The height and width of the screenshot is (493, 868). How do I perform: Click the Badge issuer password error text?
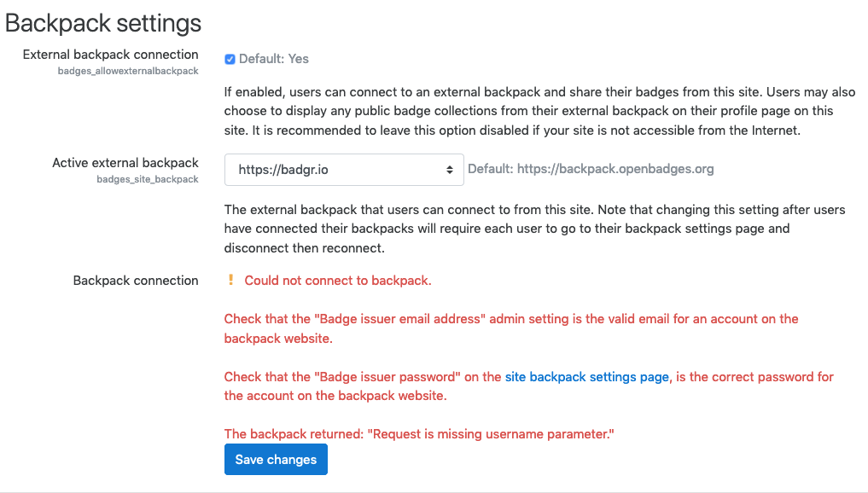[x=528, y=386]
